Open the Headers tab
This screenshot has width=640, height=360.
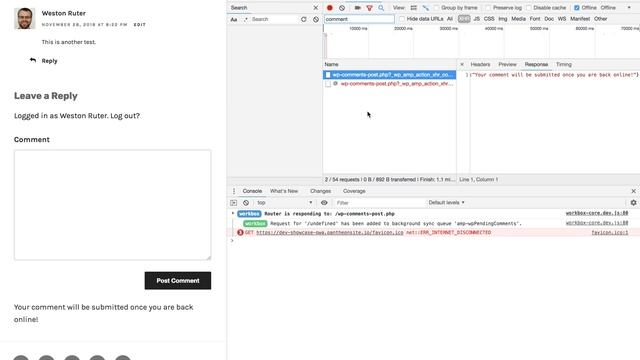pyautogui.click(x=480, y=64)
